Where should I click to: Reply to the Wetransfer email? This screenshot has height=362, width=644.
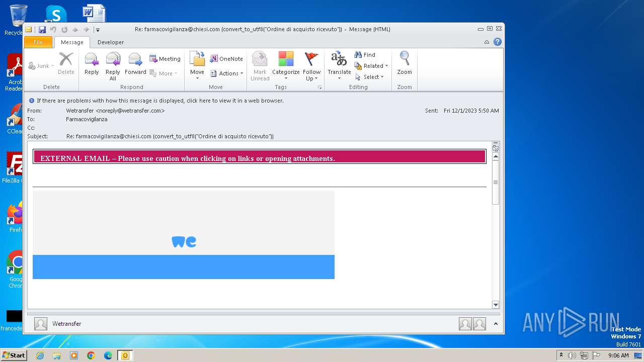click(x=92, y=64)
